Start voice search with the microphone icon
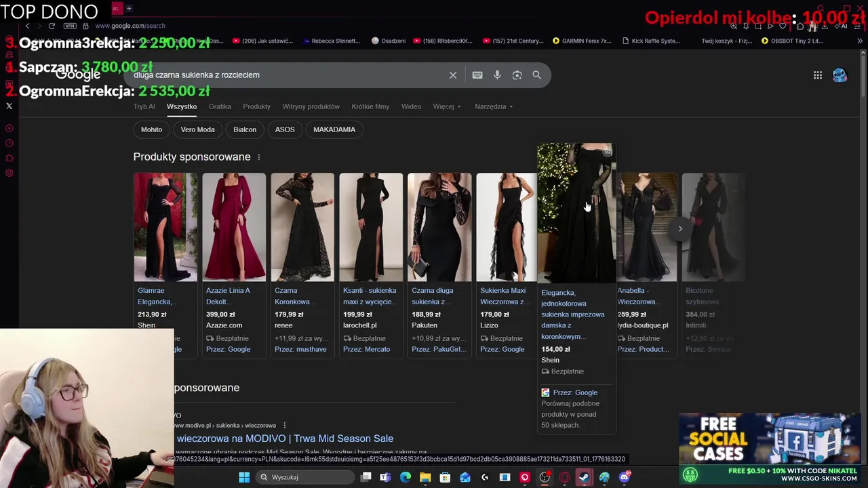This screenshot has height=488, width=868. (497, 75)
